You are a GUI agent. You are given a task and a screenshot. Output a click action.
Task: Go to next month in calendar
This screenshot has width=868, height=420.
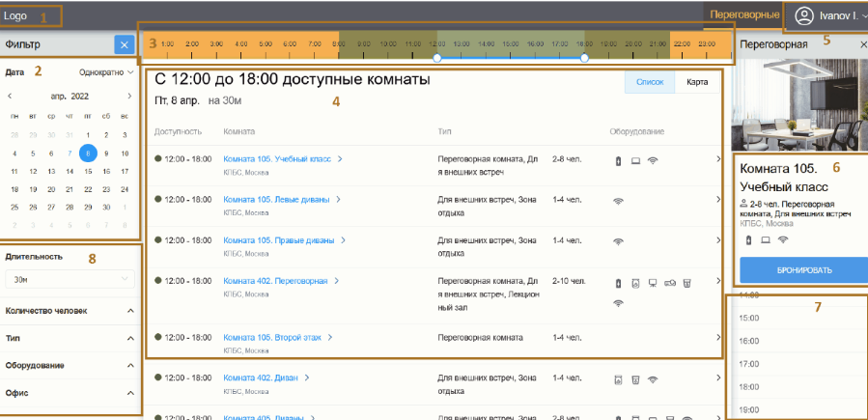(129, 96)
